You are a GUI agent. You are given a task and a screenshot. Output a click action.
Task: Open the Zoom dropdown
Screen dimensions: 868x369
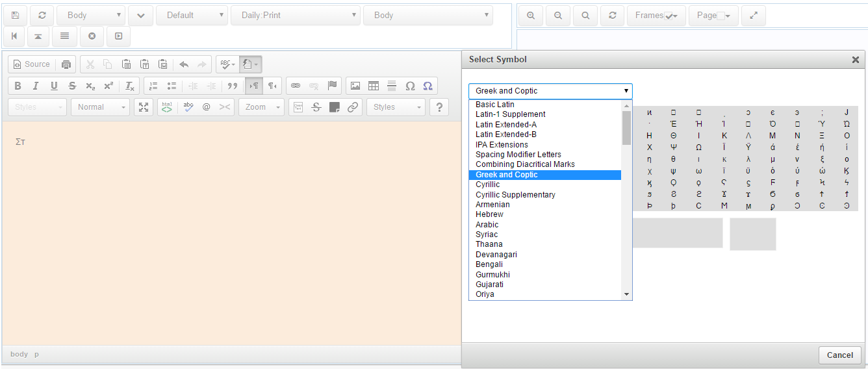[x=261, y=107]
